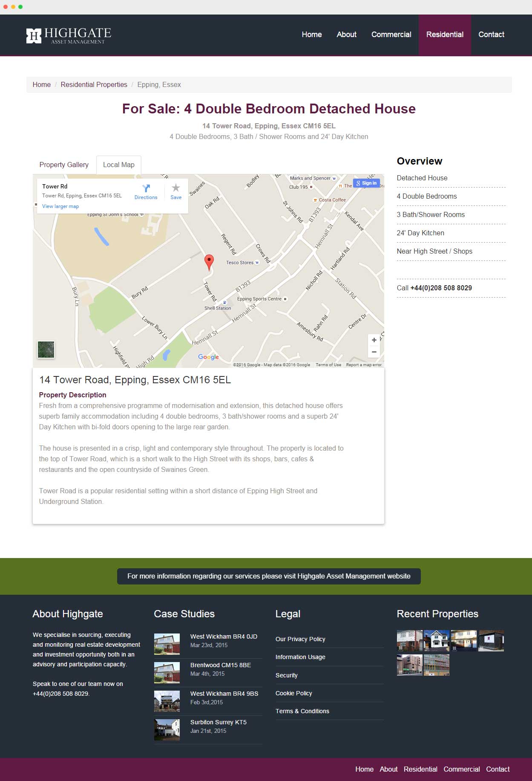Screen dimensions: 532x781
Task: Open Commercial in top navigation
Action: (x=391, y=35)
